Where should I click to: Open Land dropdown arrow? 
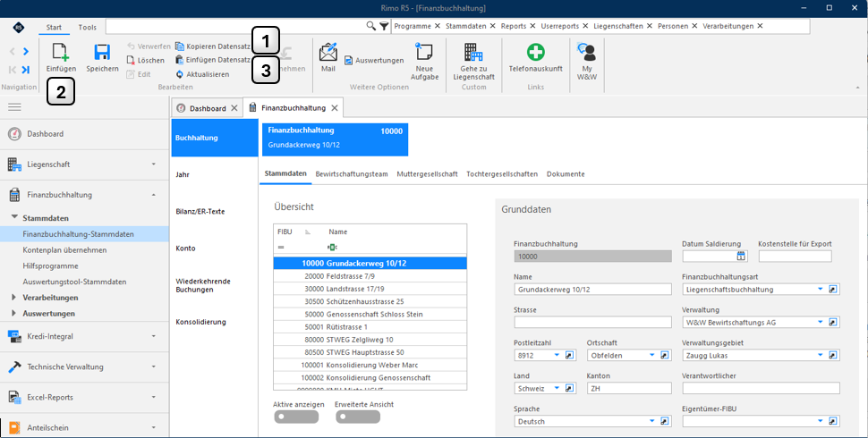pos(557,388)
